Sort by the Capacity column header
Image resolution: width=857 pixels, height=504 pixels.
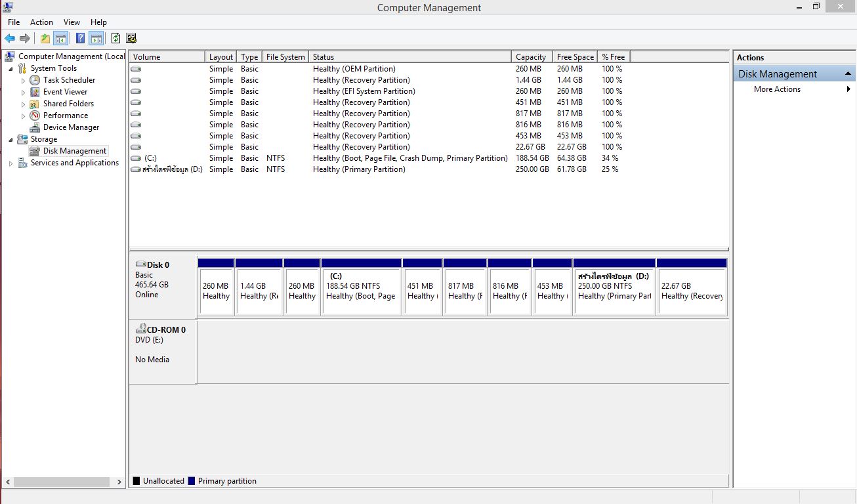tap(532, 57)
